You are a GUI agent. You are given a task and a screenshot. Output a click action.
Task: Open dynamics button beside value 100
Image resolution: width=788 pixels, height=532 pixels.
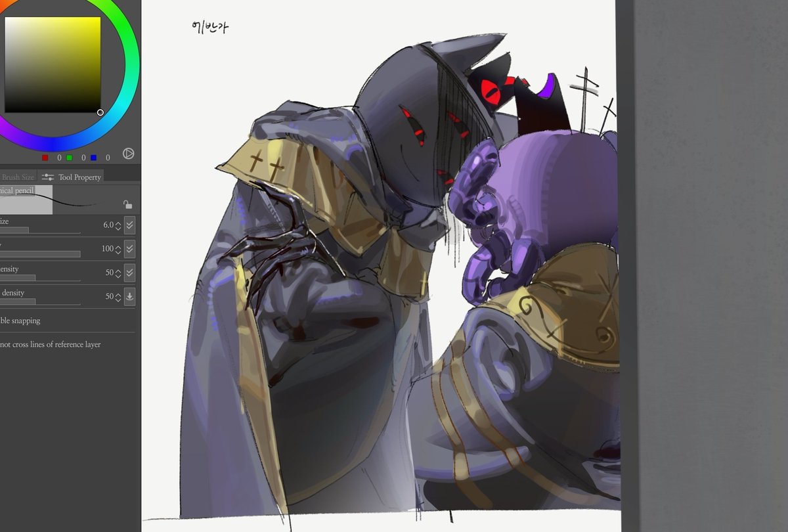pyautogui.click(x=129, y=249)
